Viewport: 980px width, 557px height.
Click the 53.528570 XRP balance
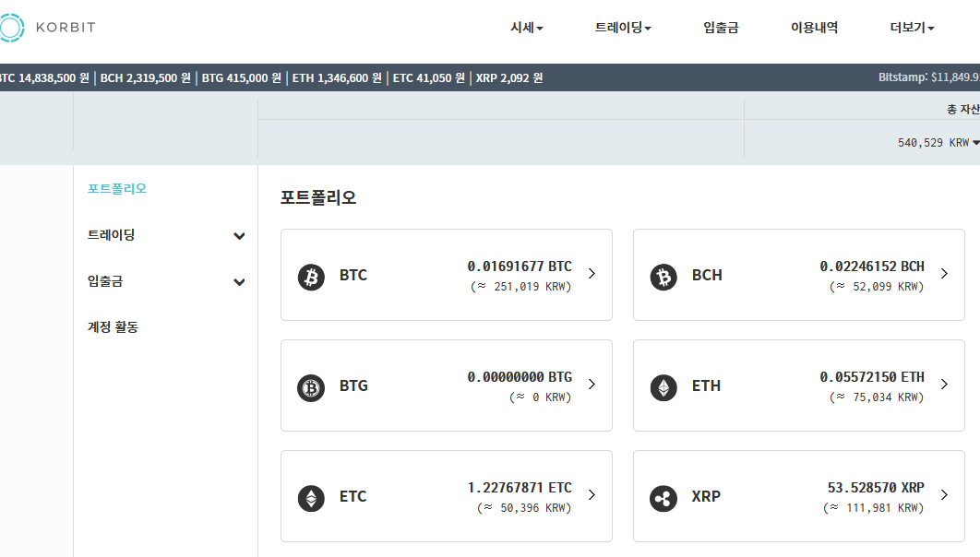876,488
